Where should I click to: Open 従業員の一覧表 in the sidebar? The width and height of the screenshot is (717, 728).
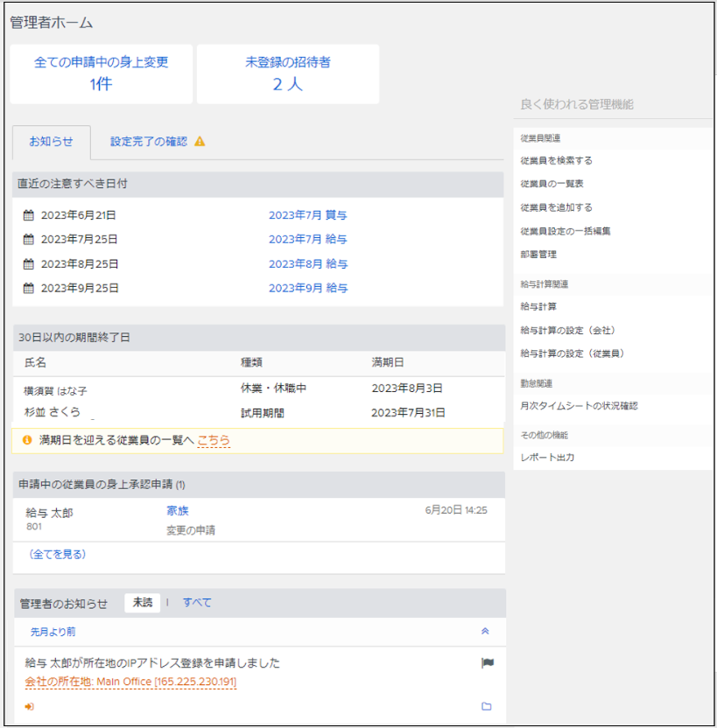point(552,184)
